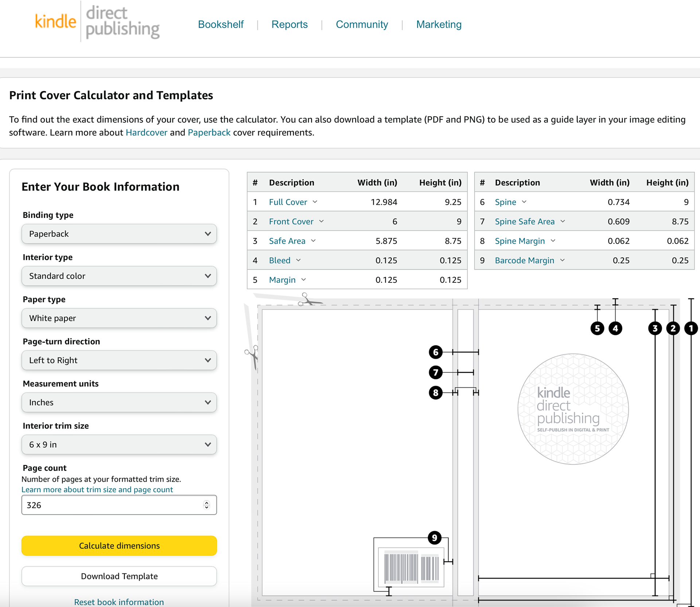Open the Paper type dropdown

[x=119, y=318]
